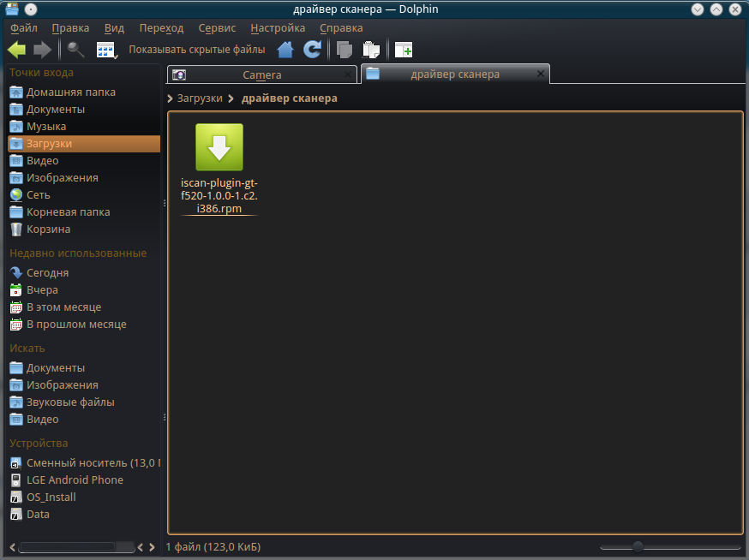
Task: Open the Вид menu
Action: point(114,28)
